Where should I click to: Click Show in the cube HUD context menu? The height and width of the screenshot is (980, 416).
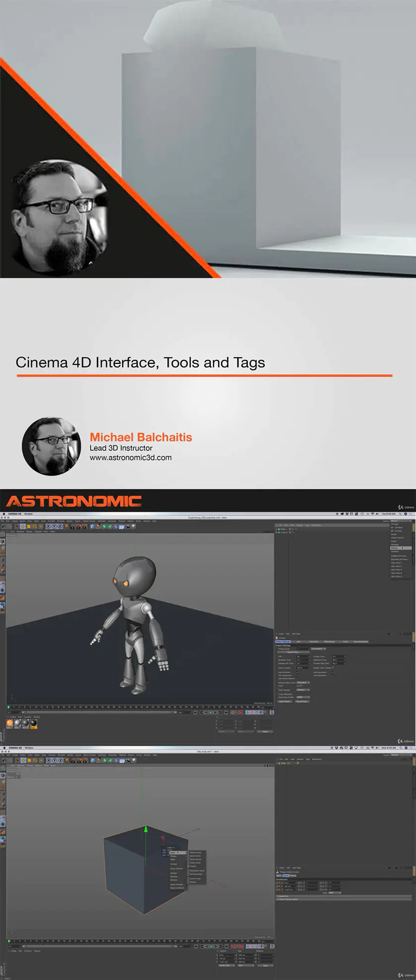tap(178, 853)
